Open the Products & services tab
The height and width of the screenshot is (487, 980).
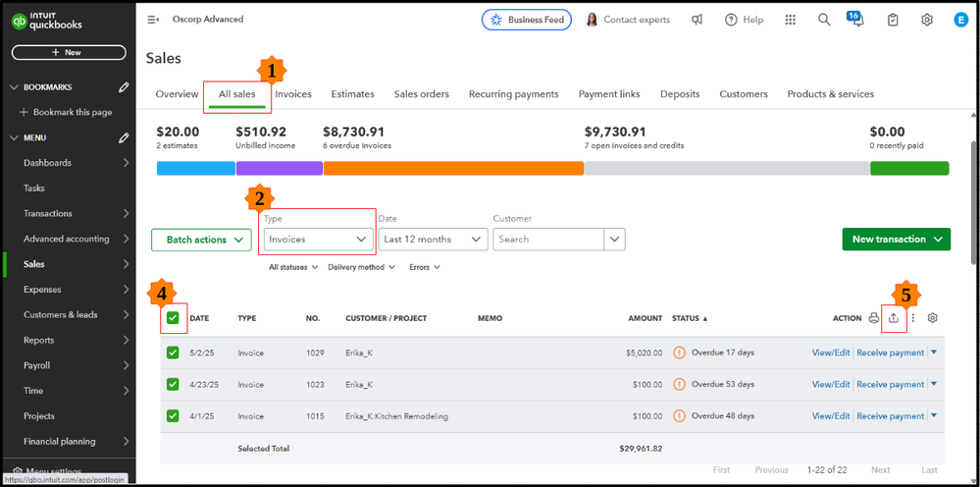831,94
